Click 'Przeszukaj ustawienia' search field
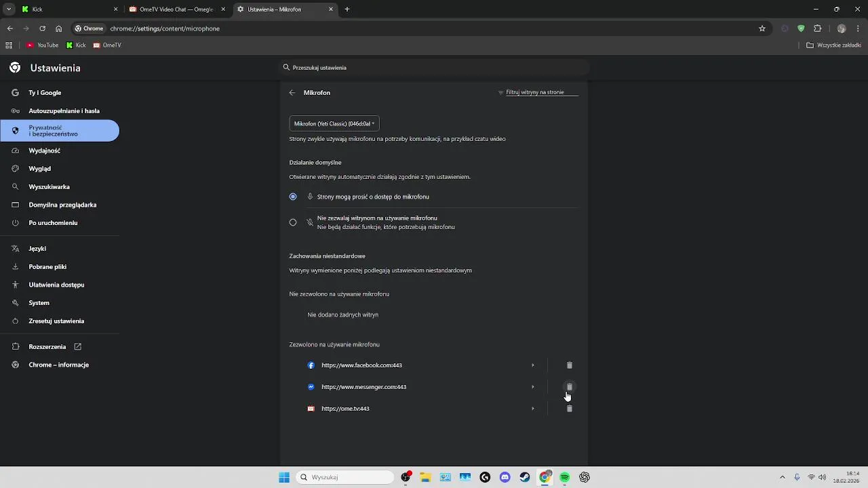Image resolution: width=868 pixels, height=488 pixels. pyautogui.click(x=434, y=68)
